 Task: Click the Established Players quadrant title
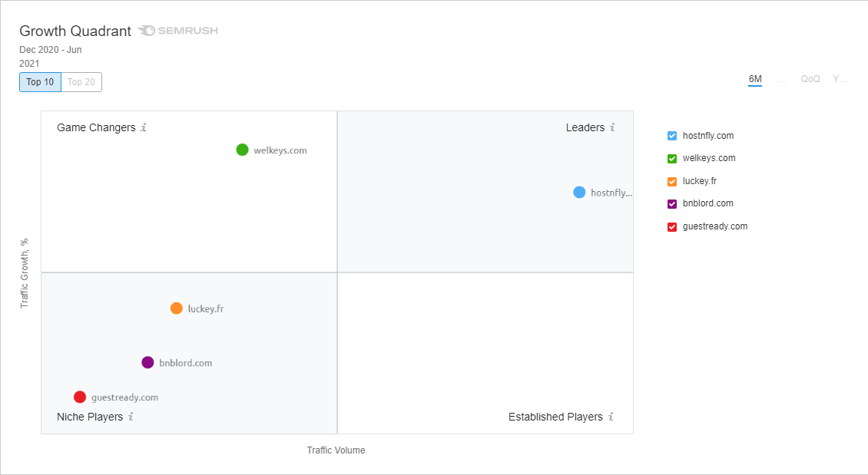555,417
